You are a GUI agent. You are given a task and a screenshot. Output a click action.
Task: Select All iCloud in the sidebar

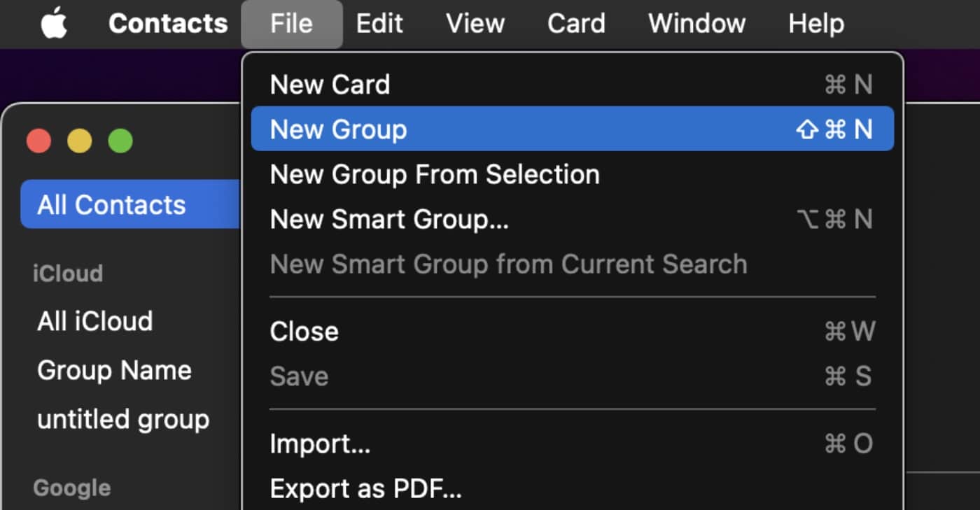94,321
